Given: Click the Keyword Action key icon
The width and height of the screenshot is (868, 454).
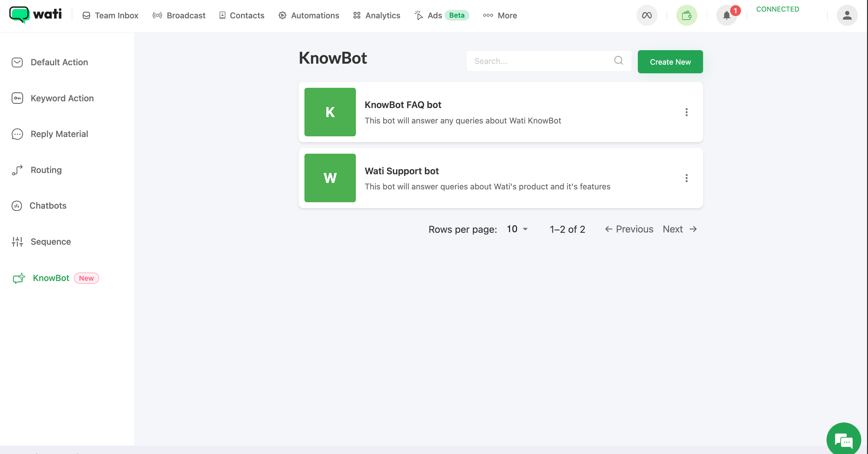Looking at the screenshot, I should coord(17,98).
